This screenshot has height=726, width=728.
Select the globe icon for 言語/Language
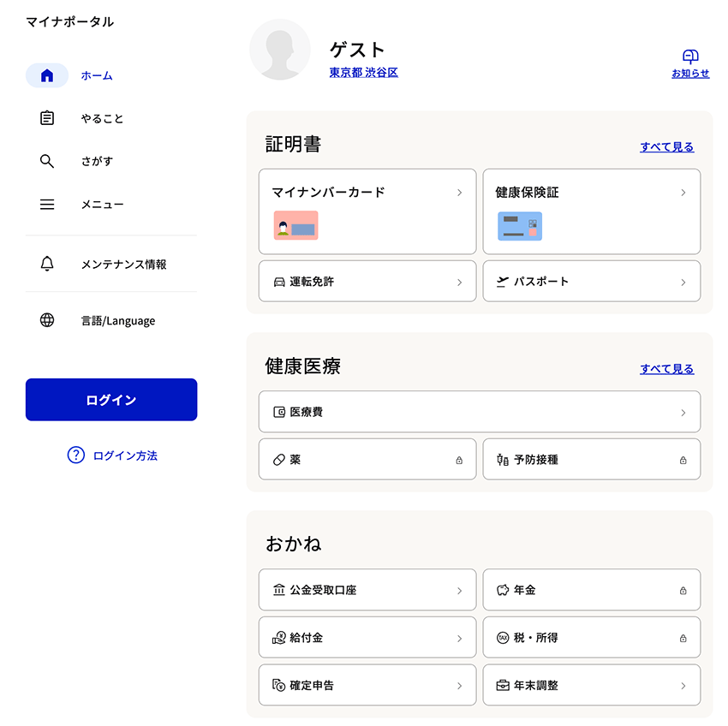(x=47, y=320)
